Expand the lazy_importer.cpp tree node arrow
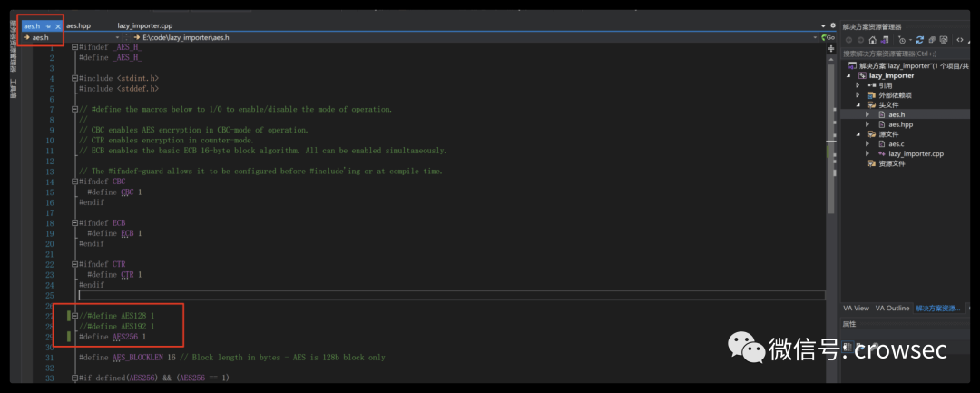980x393 pixels. coord(867,153)
